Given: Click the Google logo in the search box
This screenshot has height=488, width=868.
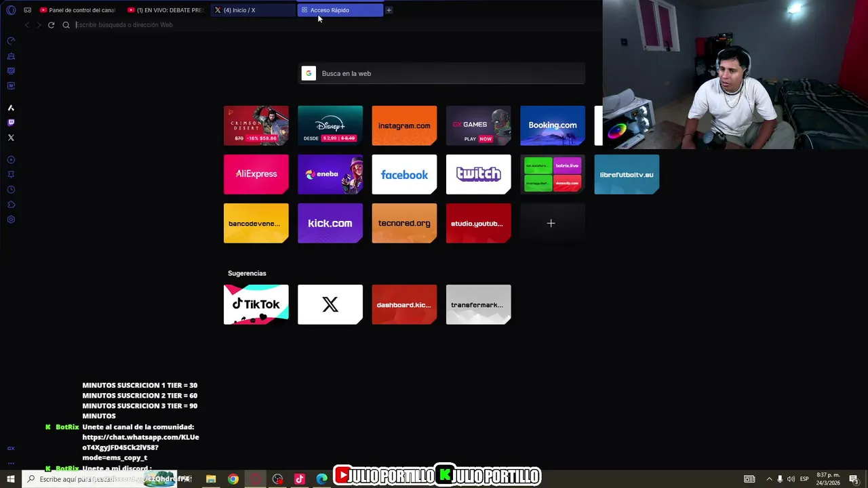Looking at the screenshot, I should click(309, 73).
